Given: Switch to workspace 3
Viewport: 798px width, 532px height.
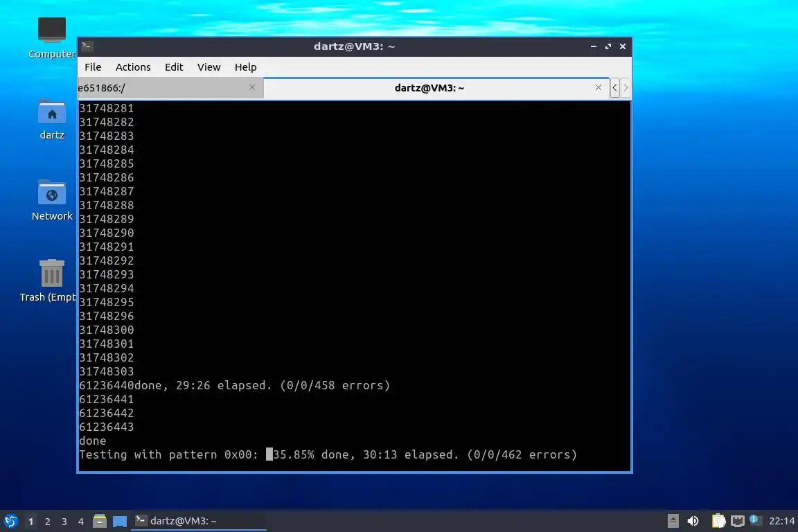Looking at the screenshot, I should (64, 522).
